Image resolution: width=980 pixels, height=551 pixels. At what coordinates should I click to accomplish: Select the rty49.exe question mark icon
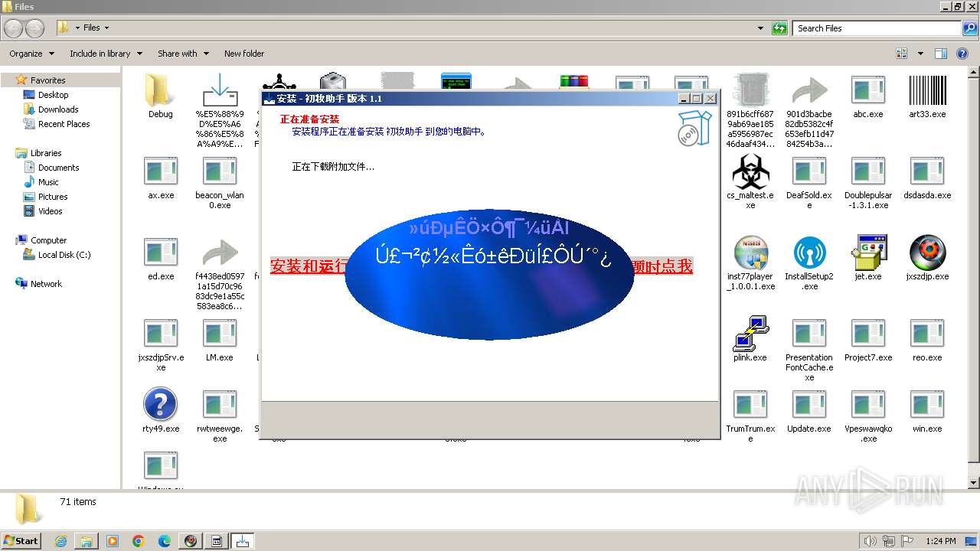161,405
